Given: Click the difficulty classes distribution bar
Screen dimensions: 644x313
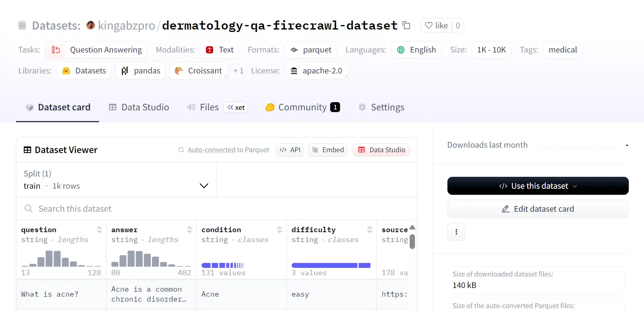Looking at the screenshot, I should pyautogui.click(x=331, y=265).
